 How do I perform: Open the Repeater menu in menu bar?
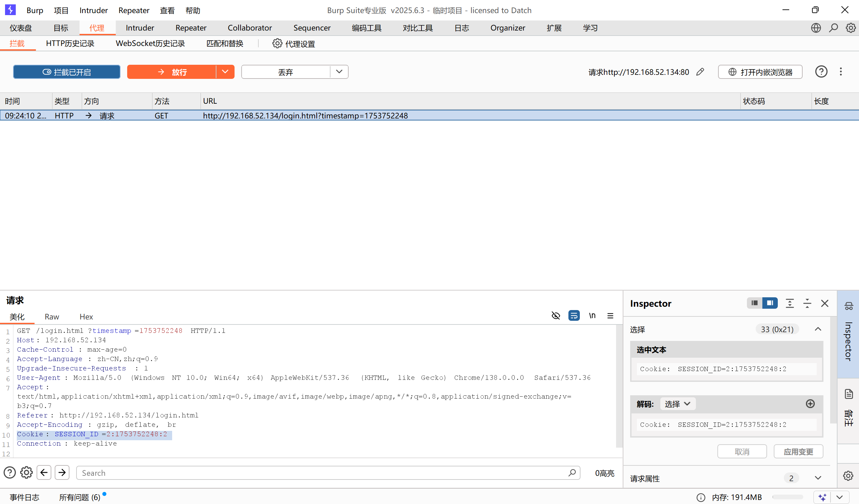tap(134, 10)
